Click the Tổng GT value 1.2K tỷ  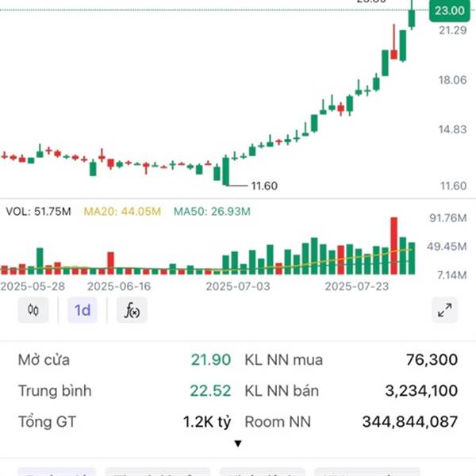click(x=207, y=422)
